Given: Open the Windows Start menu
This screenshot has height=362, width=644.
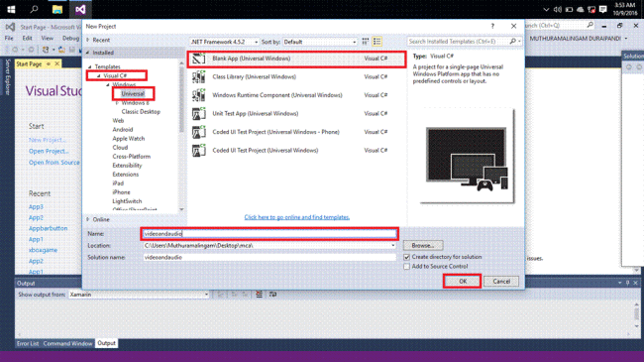Looking at the screenshot, I should tap(11, 9).
